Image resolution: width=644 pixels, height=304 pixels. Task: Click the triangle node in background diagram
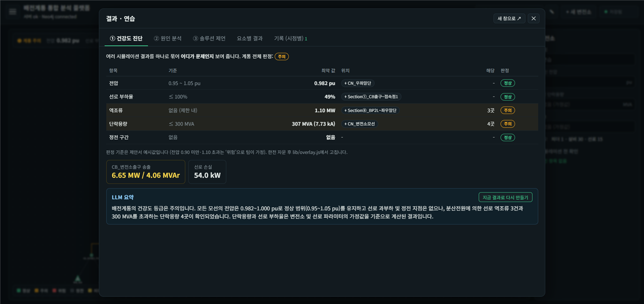[x=77, y=278]
